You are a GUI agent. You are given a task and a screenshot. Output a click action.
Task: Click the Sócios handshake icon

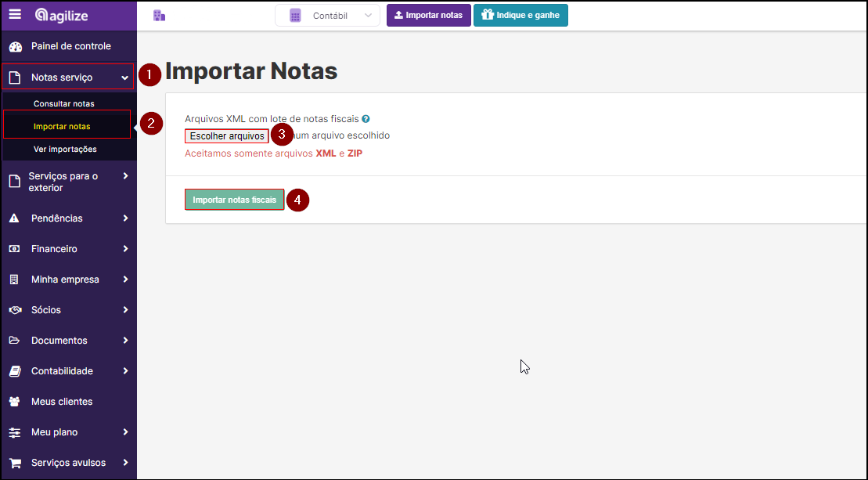coord(15,310)
